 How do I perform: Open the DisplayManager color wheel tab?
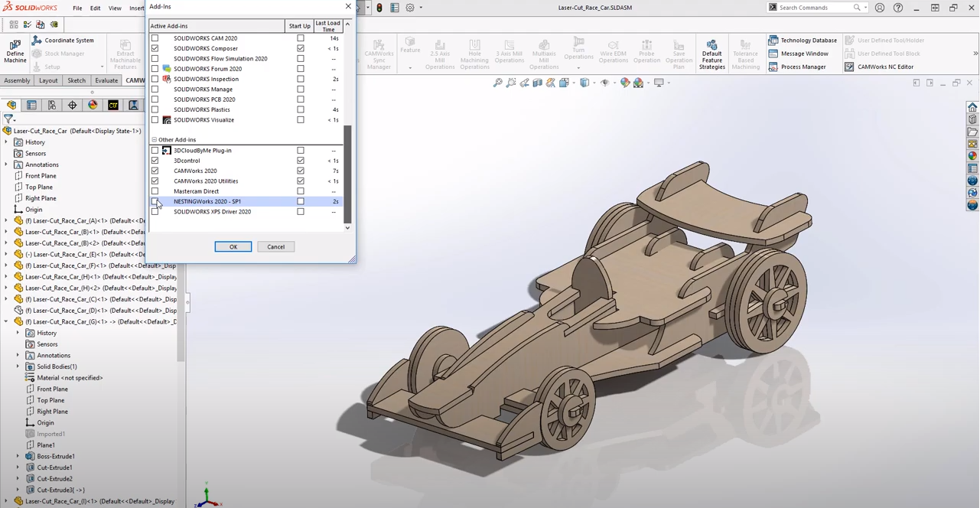[x=93, y=106]
